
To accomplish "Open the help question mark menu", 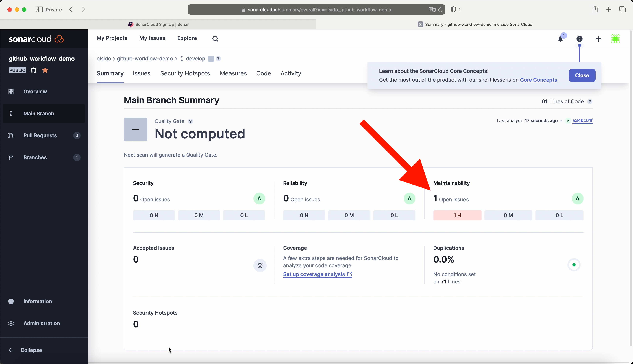I will point(579,39).
